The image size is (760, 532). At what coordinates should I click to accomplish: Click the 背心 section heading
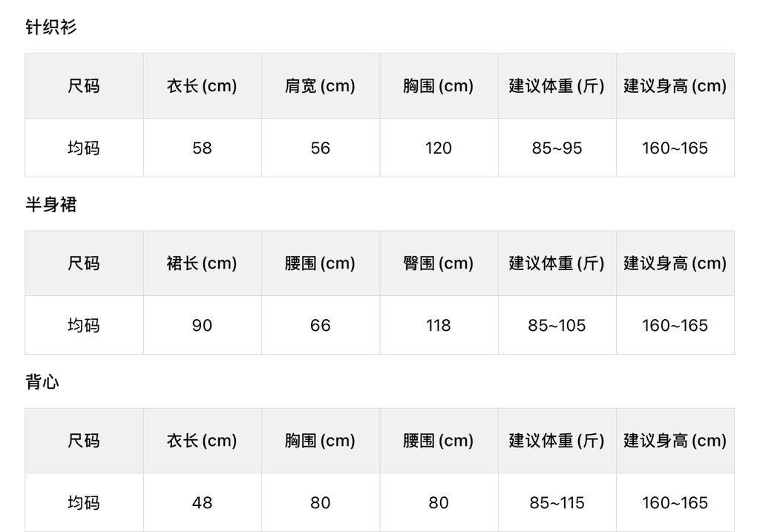(42, 382)
